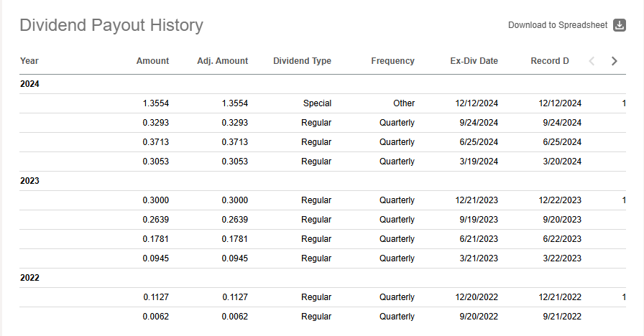Go back with the left chevron arrow

(592, 61)
